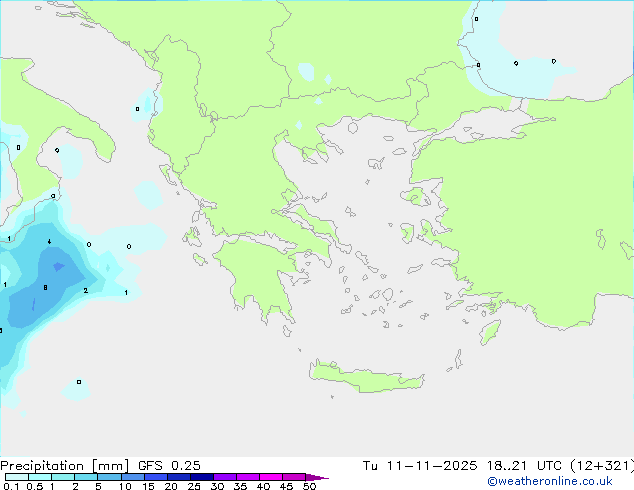Click the '40' legend scale label
Image resolution: width=634 pixels, height=490 pixels.
(x=263, y=486)
